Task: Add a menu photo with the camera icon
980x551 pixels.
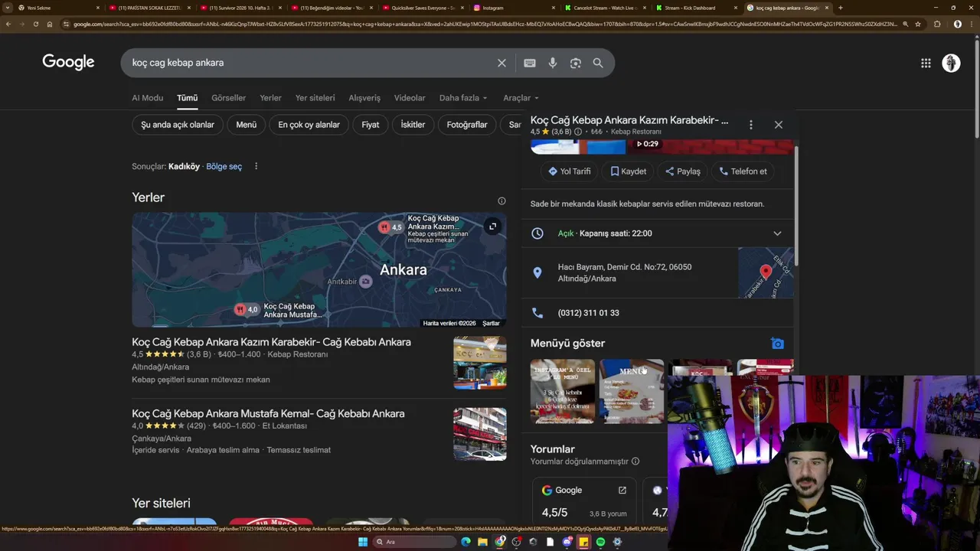Action: coord(777,344)
